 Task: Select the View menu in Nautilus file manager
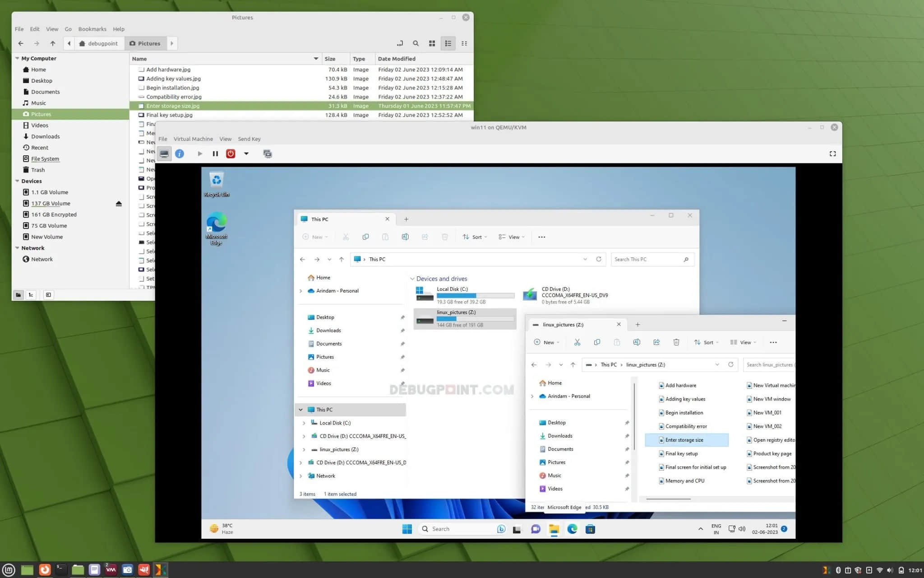pyautogui.click(x=51, y=28)
